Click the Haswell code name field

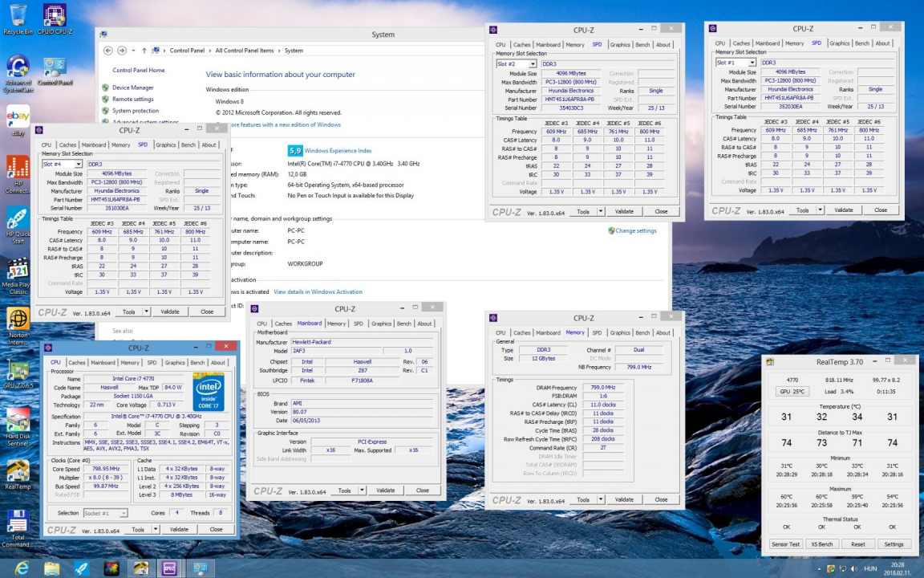pos(110,388)
